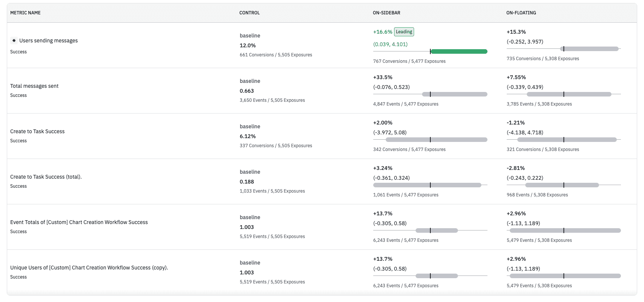The width and height of the screenshot is (644, 302).
Task: Click the (-0.361, 0.324) confidence interval text
Action: 391,178
